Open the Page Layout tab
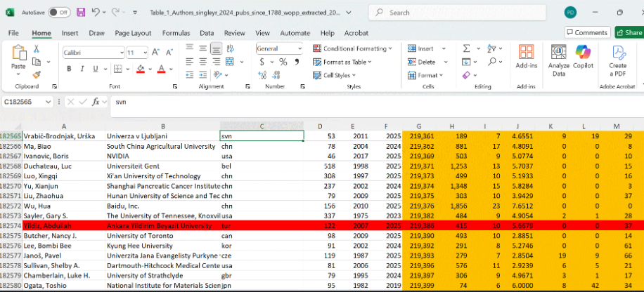This screenshot has height=292, width=644. coord(133,33)
